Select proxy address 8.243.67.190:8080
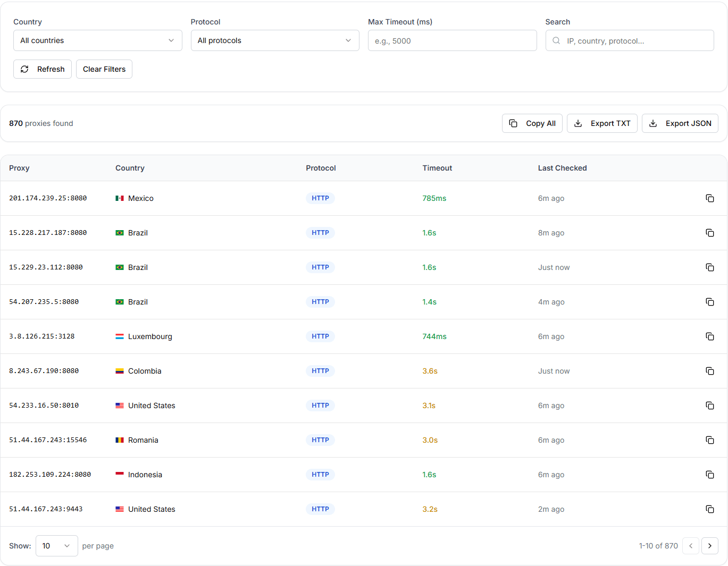This screenshot has height=566, width=728. tap(44, 371)
